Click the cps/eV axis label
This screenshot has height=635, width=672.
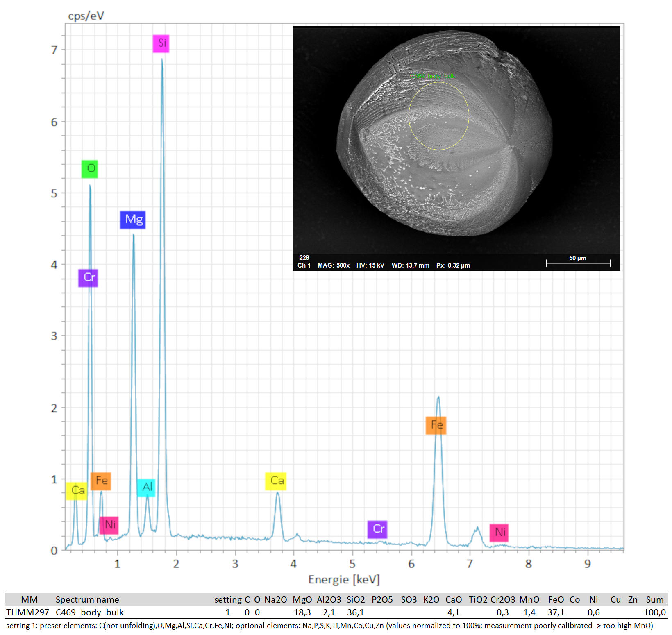coord(86,16)
